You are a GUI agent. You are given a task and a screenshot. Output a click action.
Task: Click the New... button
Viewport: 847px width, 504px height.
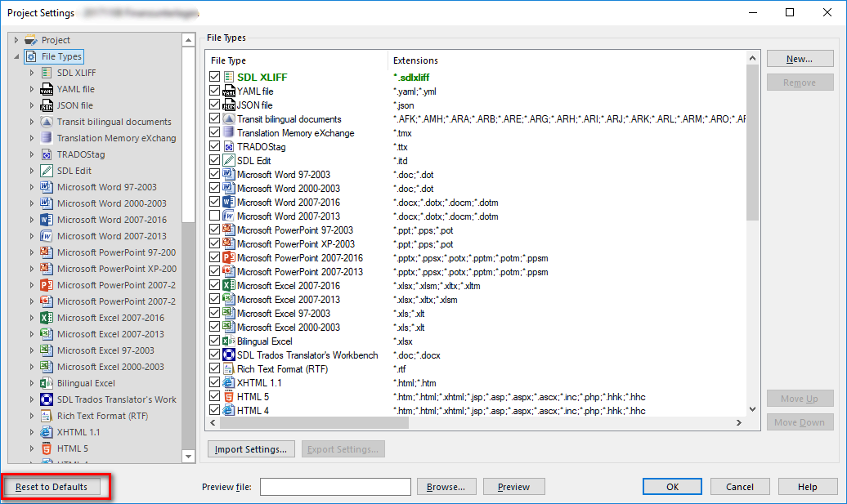800,59
